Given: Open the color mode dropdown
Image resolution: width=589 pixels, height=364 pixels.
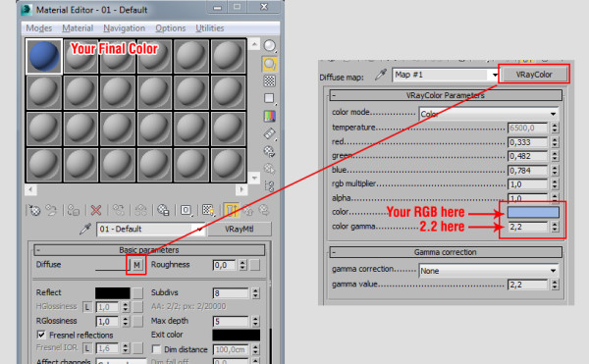Looking at the screenshot, I should [488, 114].
